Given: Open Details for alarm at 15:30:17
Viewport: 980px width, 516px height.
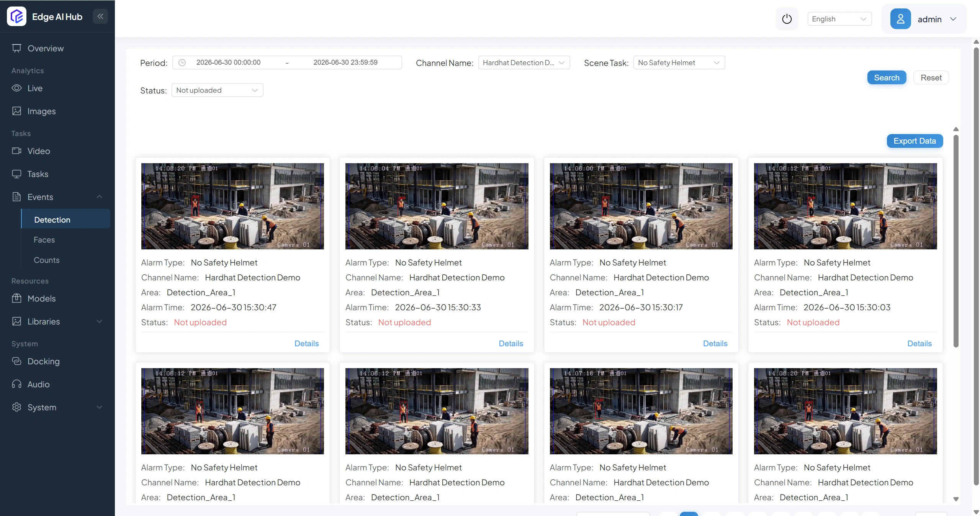Looking at the screenshot, I should click(x=715, y=344).
